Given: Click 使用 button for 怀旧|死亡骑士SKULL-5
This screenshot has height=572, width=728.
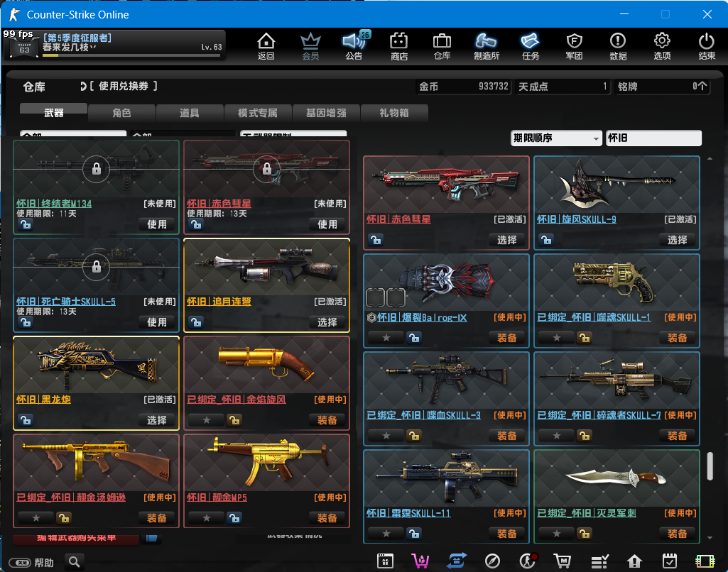Looking at the screenshot, I should coord(157,322).
